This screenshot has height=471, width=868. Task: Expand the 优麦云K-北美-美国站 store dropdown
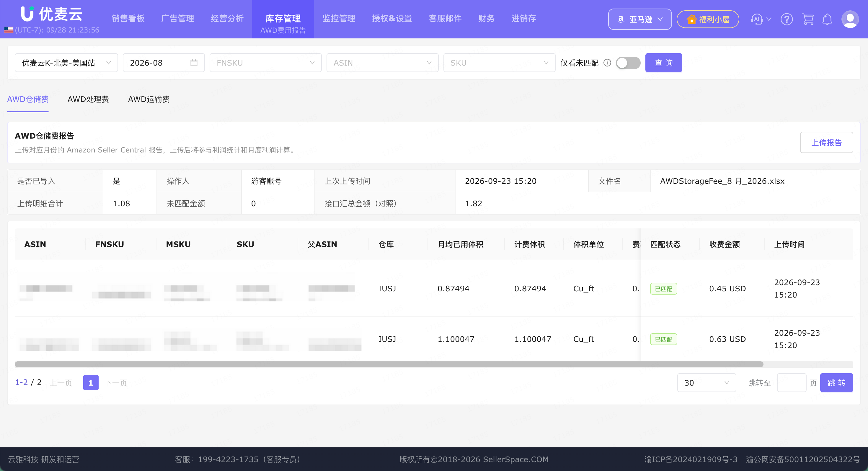[x=66, y=63]
